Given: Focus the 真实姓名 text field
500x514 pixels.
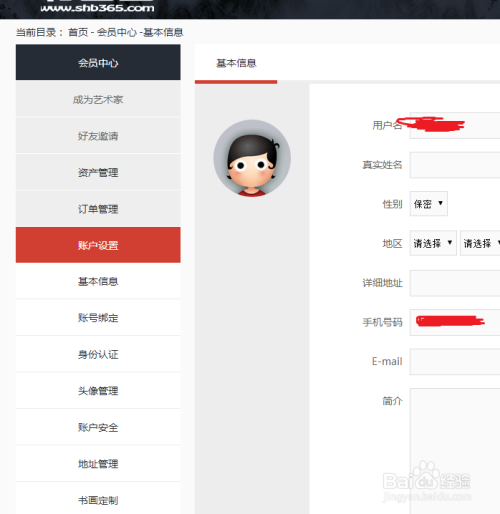Looking at the screenshot, I should [x=455, y=165].
